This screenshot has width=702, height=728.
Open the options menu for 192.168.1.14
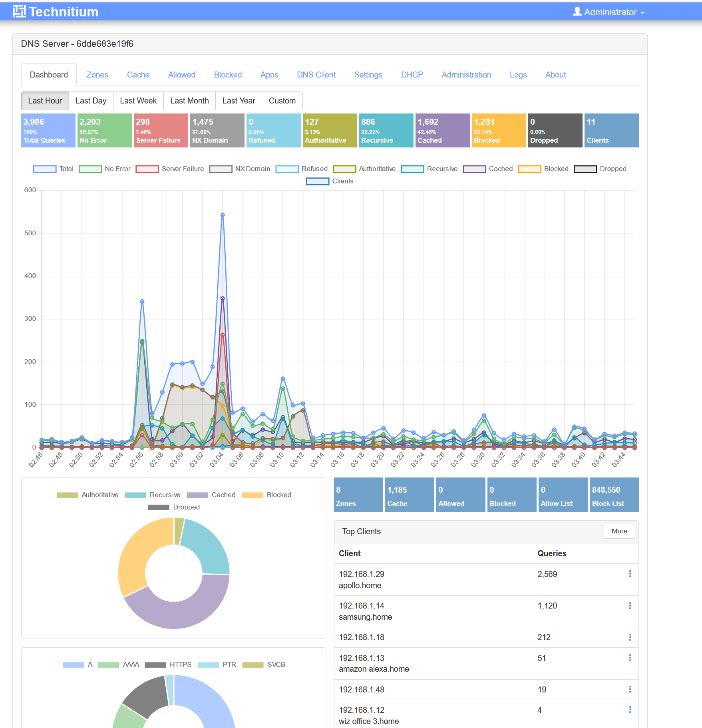coord(630,606)
